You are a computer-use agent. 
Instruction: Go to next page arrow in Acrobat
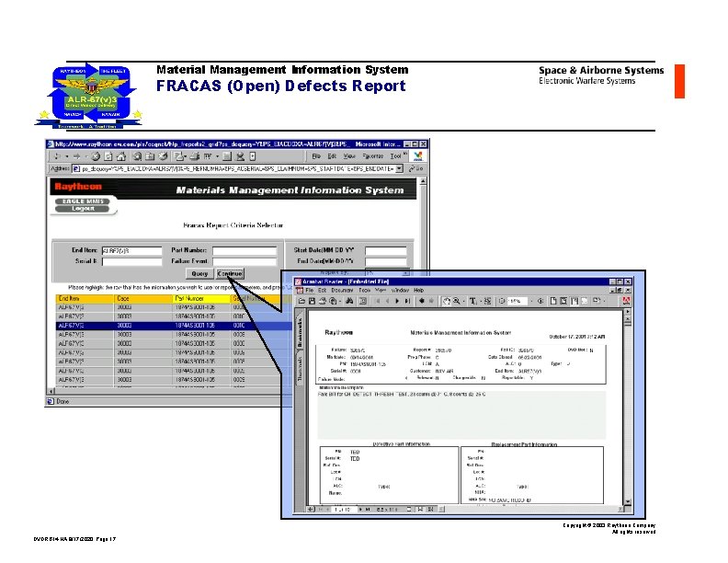click(397, 301)
